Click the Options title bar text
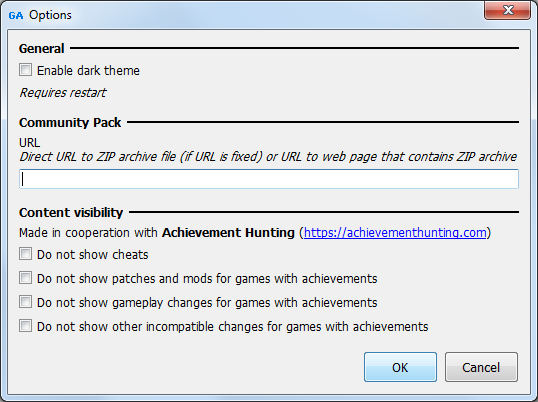The height and width of the screenshot is (402, 538). click(x=50, y=15)
